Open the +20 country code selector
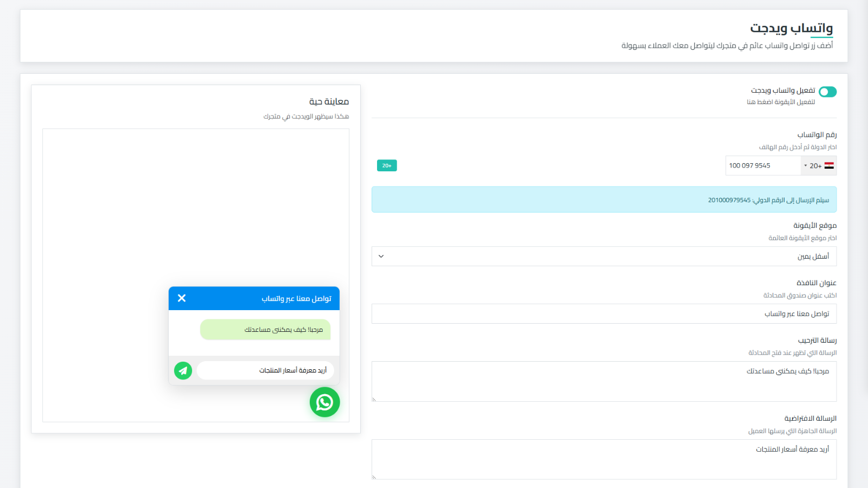 (818, 166)
